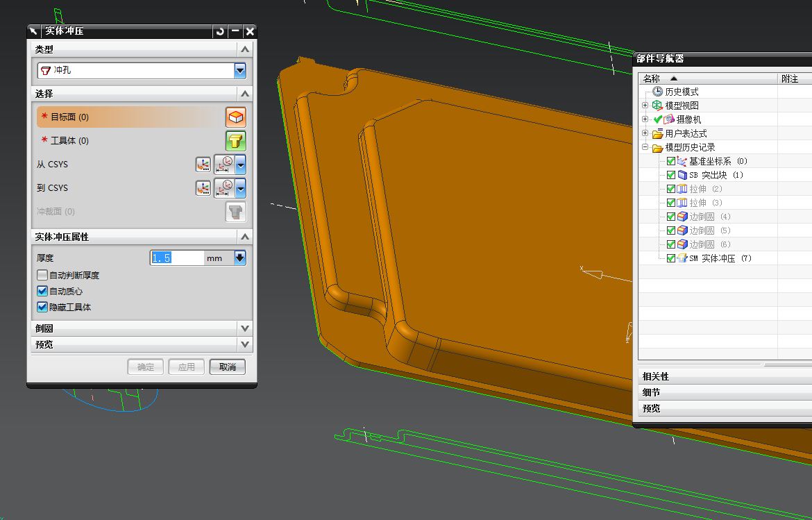Viewport: 812px width, 520px height.
Task: Click the 拉伸 (2) feature icon
Action: (x=682, y=189)
